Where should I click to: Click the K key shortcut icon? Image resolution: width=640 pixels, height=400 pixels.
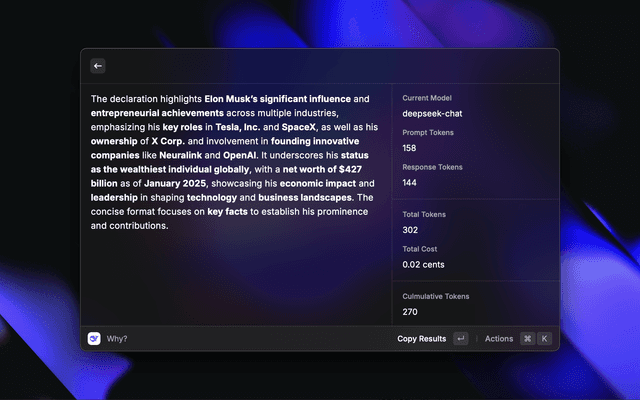point(545,339)
